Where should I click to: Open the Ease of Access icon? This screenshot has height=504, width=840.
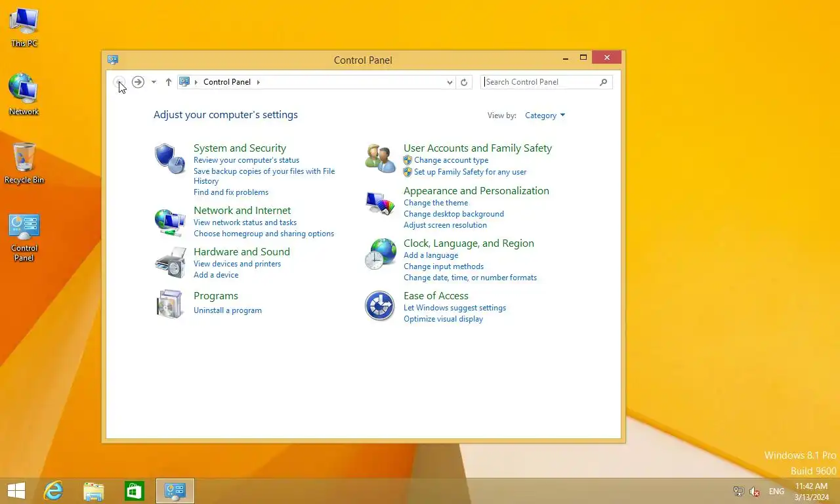click(x=379, y=306)
